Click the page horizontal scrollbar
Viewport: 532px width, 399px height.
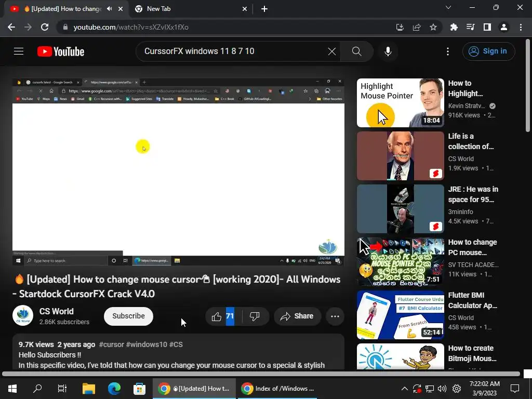(261, 374)
